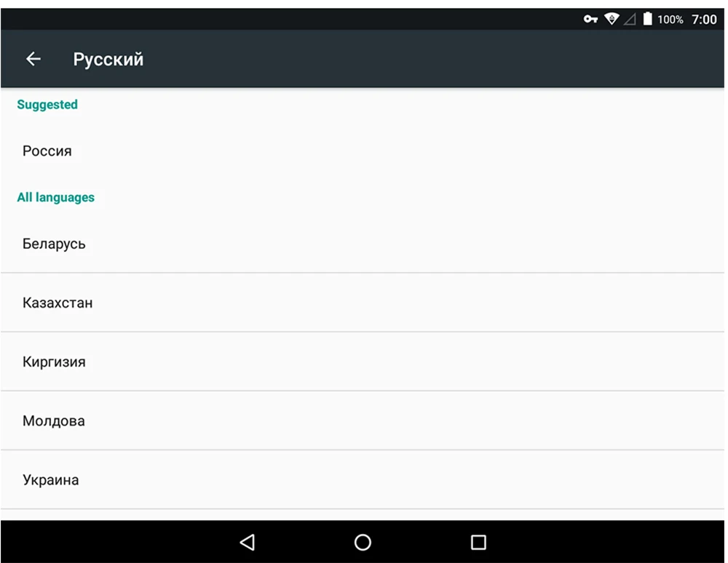Tap the All languages section header
Image resolution: width=728 pixels, height=563 pixels.
tap(56, 197)
